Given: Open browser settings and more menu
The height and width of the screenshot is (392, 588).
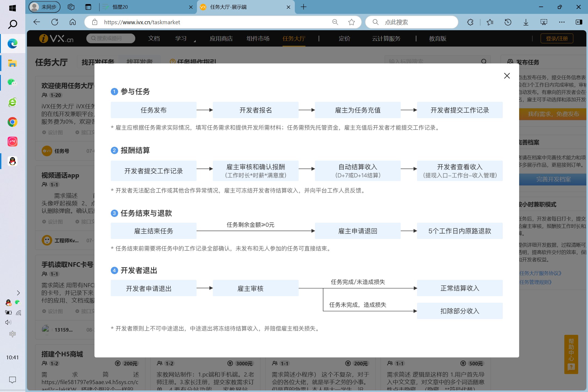Looking at the screenshot, I should [562, 22].
